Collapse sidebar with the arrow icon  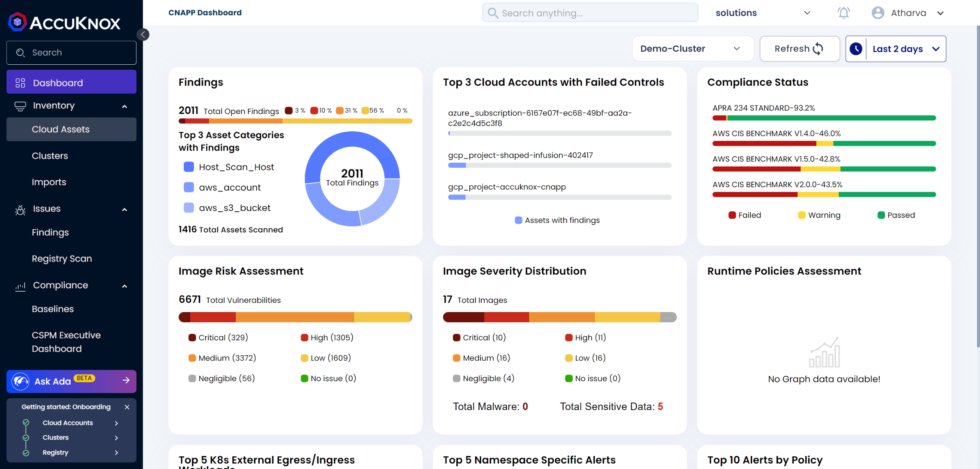[x=143, y=35]
